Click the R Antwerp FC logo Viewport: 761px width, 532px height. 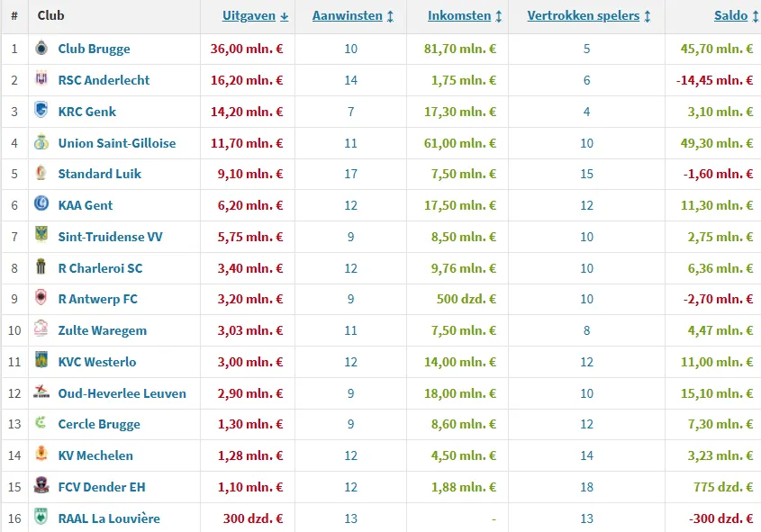41,299
